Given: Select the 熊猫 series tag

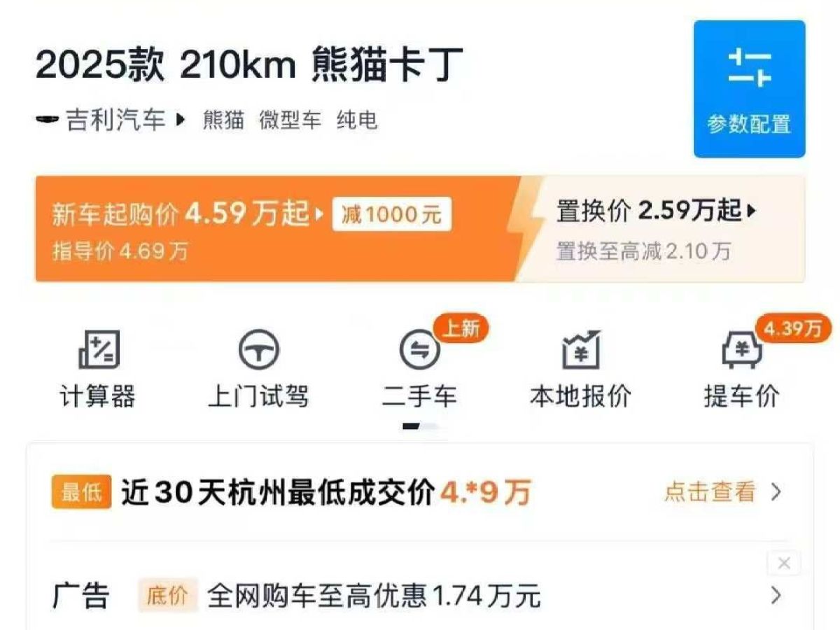Looking at the screenshot, I should tap(223, 120).
